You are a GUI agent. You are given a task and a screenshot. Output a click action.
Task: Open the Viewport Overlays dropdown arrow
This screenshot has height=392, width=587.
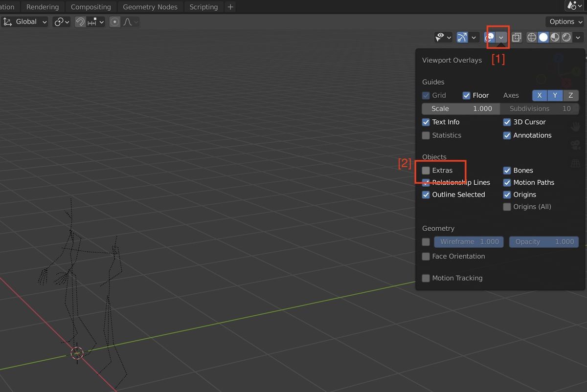pyautogui.click(x=500, y=37)
